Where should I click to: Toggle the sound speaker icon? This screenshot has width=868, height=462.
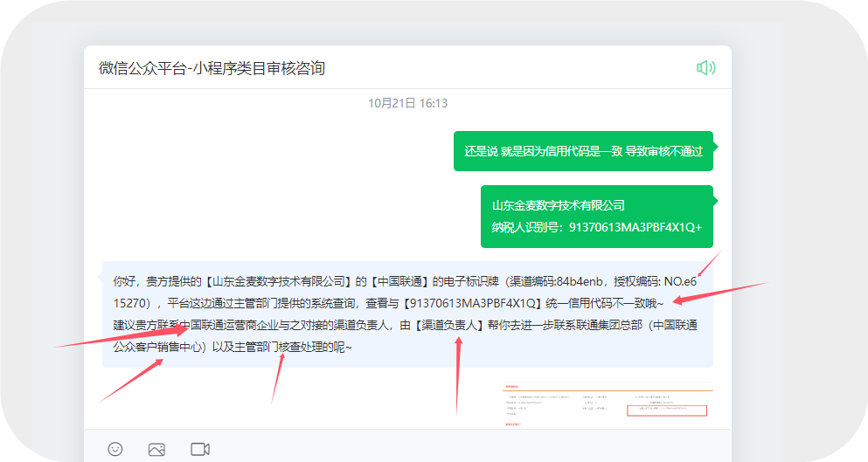(x=705, y=67)
